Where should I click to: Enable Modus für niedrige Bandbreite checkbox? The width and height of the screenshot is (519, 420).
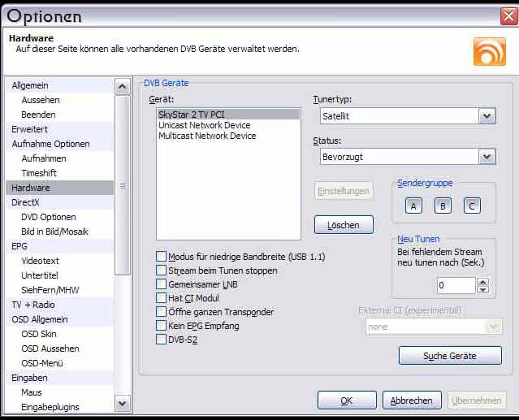tap(161, 257)
